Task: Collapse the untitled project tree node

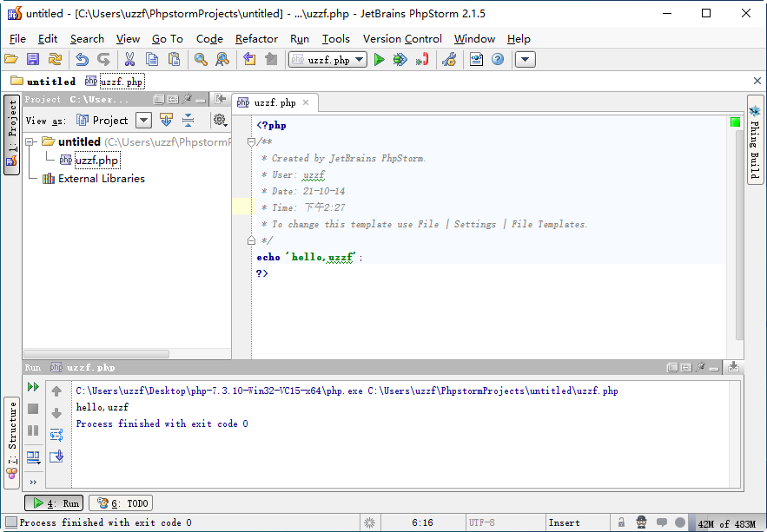Action: click(30, 141)
